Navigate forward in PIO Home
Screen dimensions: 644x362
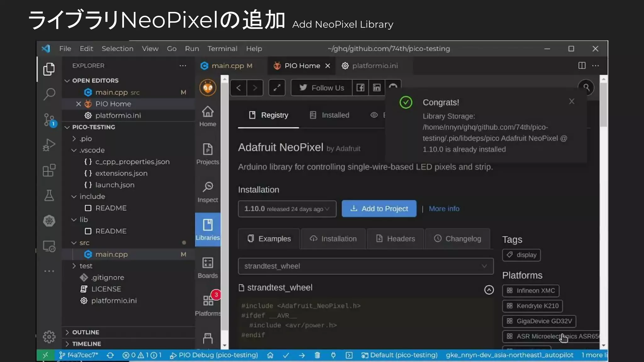tap(255, 88)
